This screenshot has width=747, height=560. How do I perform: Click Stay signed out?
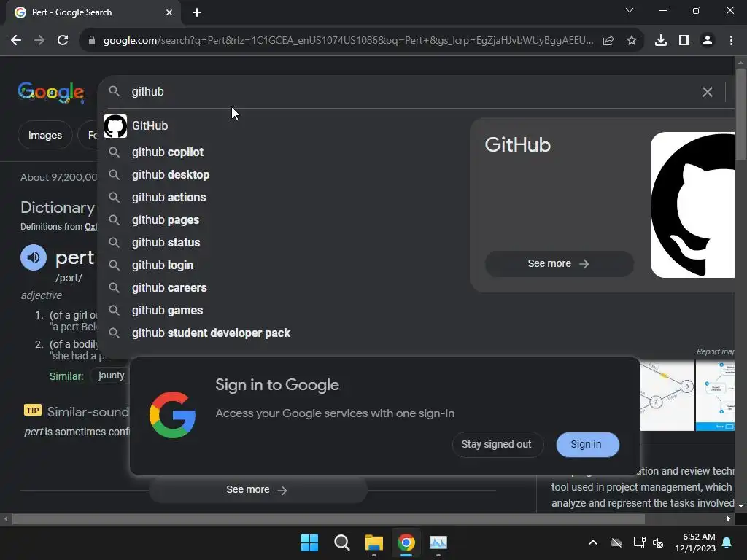click(498, 444)
